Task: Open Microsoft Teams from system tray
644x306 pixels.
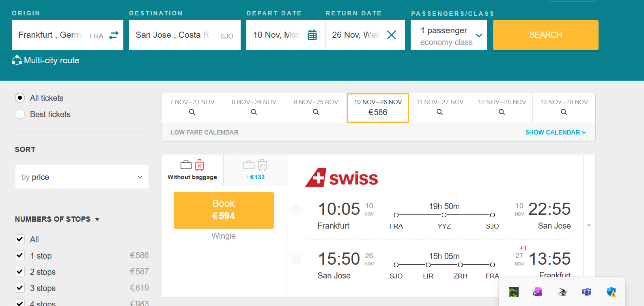Action: tap(587, 292)
